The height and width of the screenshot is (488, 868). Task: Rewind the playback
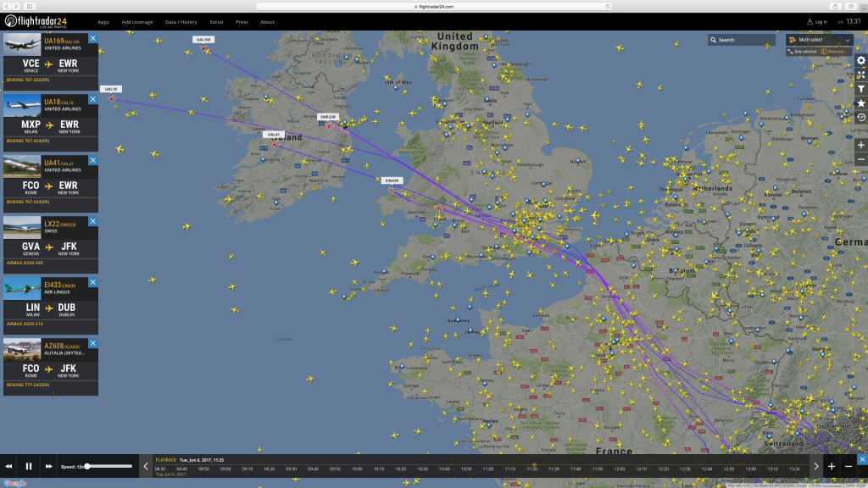coord(8,467)
